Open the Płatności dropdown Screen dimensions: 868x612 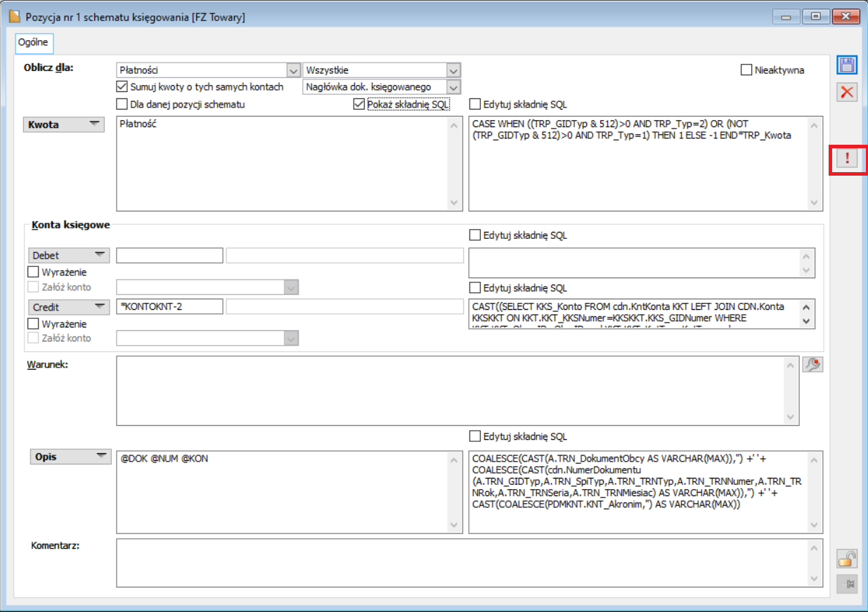[293, 70]
